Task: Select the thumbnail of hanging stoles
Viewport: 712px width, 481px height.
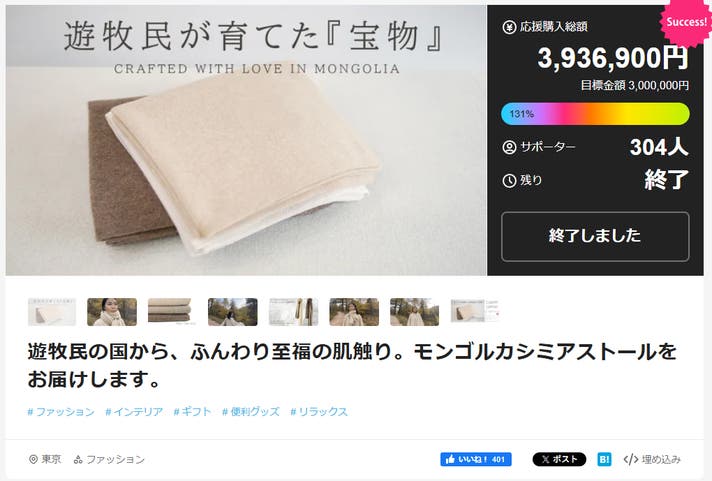Action: point(293,312)
